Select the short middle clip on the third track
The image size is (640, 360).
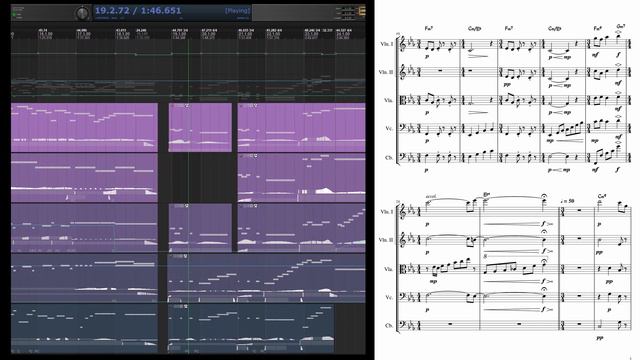pos(200,228)
